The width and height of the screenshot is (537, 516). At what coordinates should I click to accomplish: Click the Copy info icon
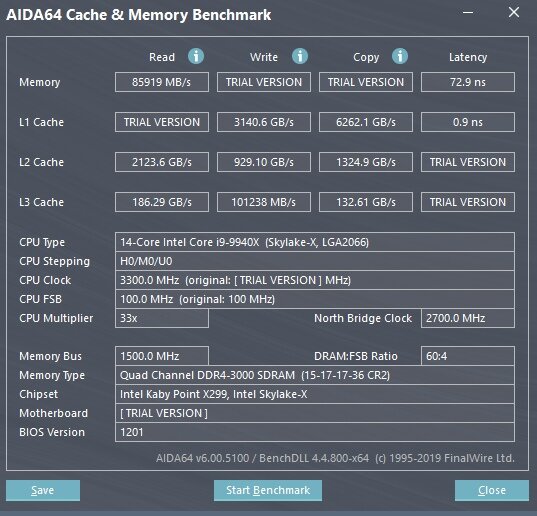point(400,56)
